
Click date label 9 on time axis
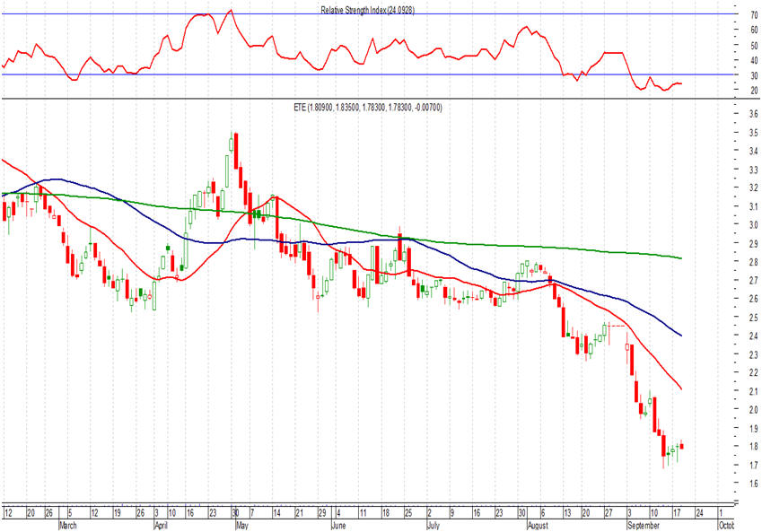click(452, 513)
